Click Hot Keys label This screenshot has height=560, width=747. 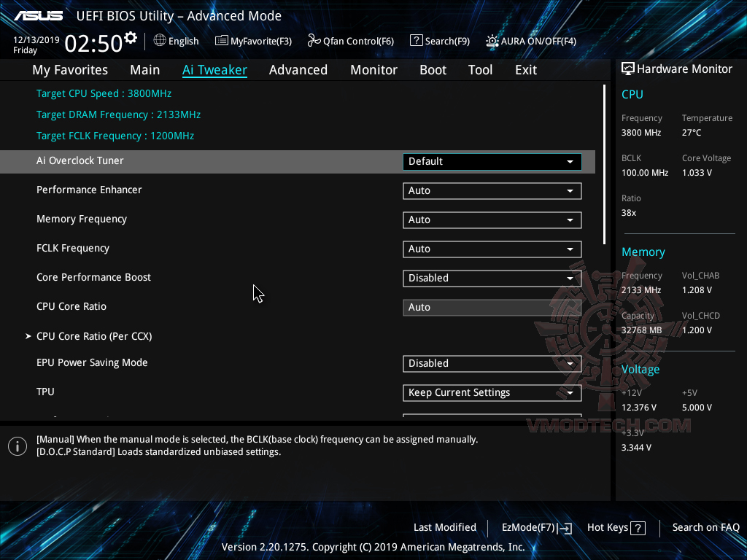coord(608,527)
